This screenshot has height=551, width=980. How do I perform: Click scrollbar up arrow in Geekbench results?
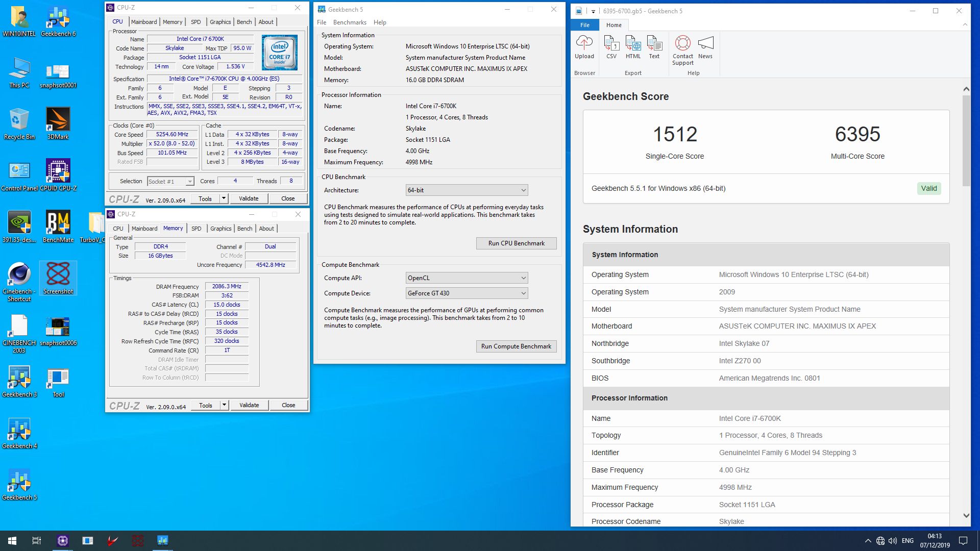click(966, 89)
